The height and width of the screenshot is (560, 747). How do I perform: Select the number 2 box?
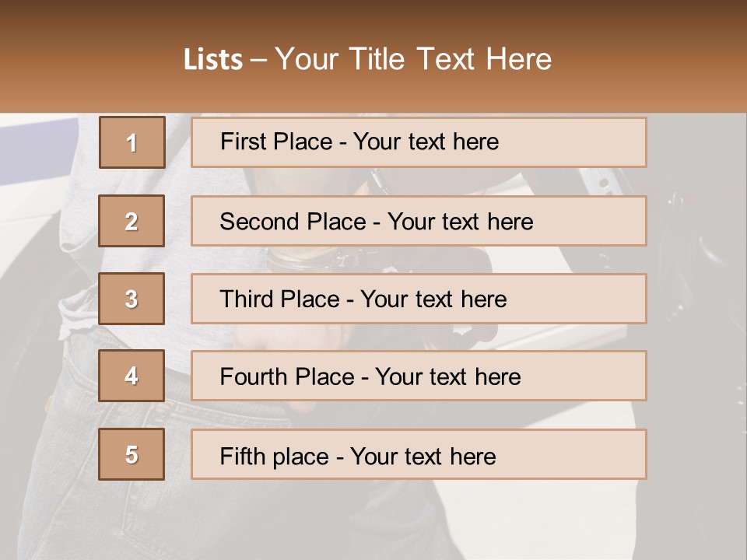coord(132,221)
